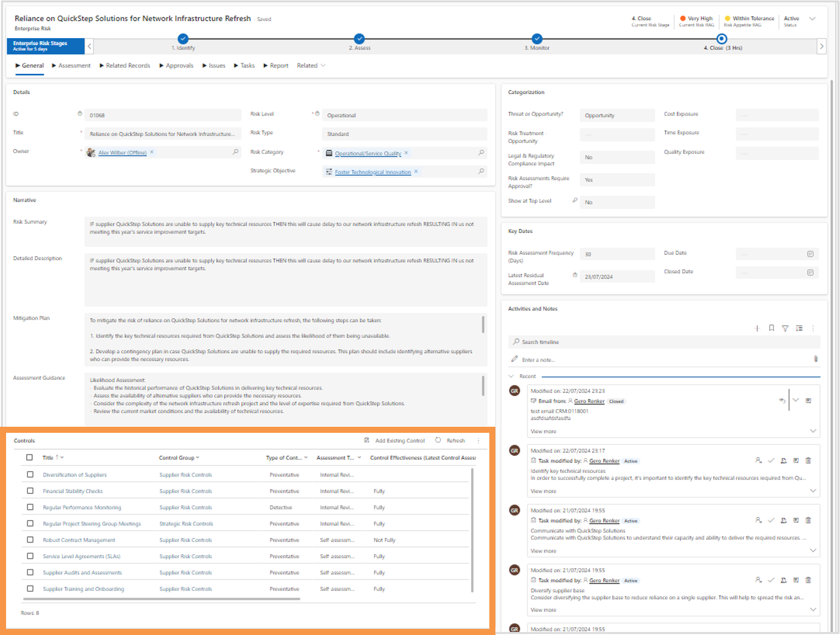
Task: Click Add Existing Control button
Action: click(x=394, y=441)
